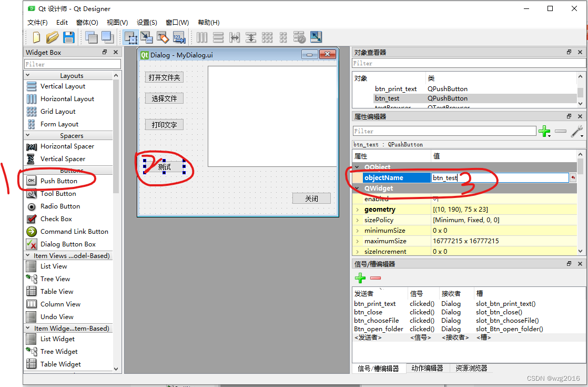Screen dimensions: 588x387
Task: Click the Adjust Size toolbar icon
Action: pos(316,37)
